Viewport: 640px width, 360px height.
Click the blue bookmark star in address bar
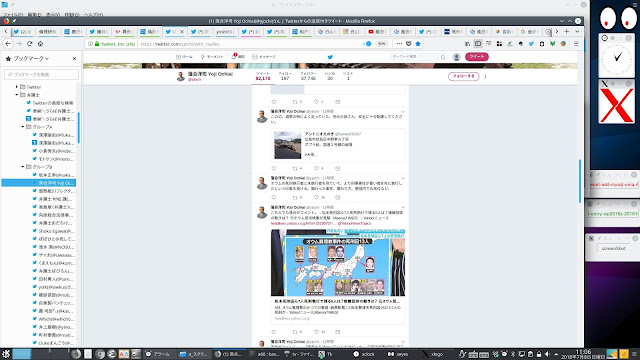point(418,44)
